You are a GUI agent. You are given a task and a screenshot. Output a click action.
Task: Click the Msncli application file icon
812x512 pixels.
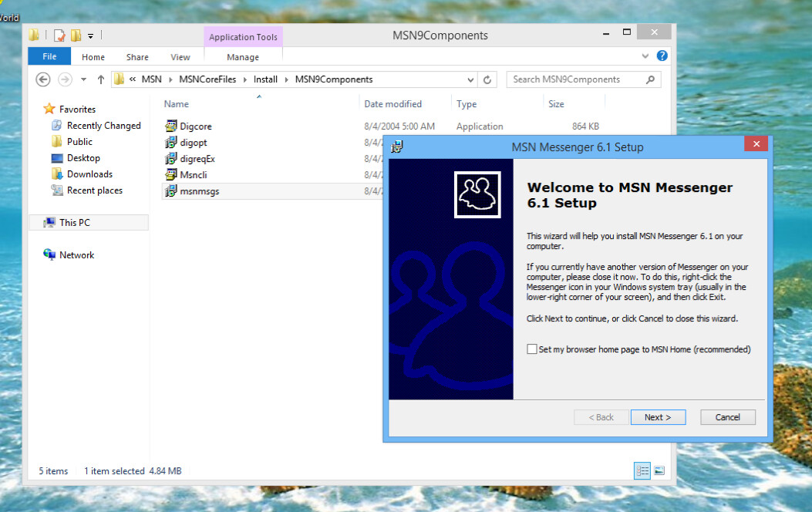171,174
